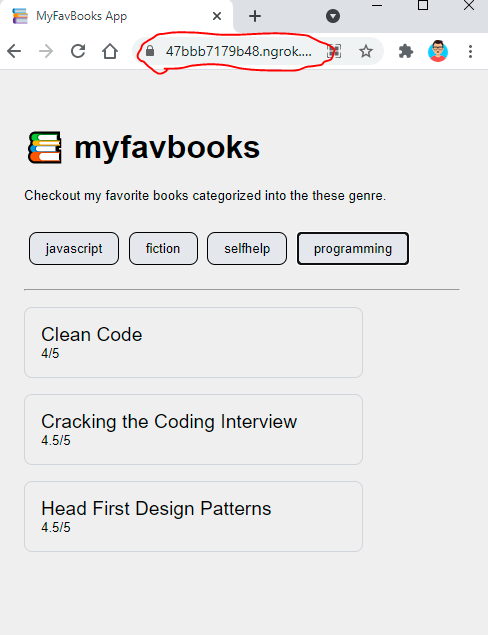Click the QR code icon in address bar

click(x=335, y=51)
